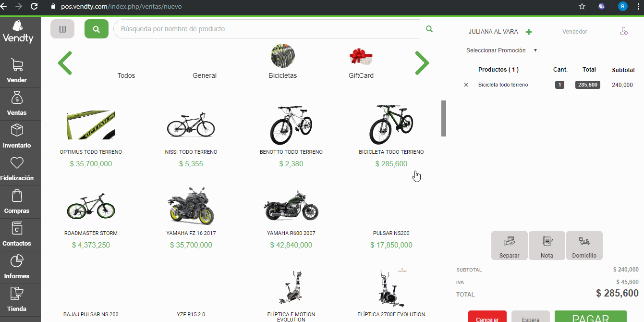Expand the Seleccionar Promoción dropdown

click(501, 50)
